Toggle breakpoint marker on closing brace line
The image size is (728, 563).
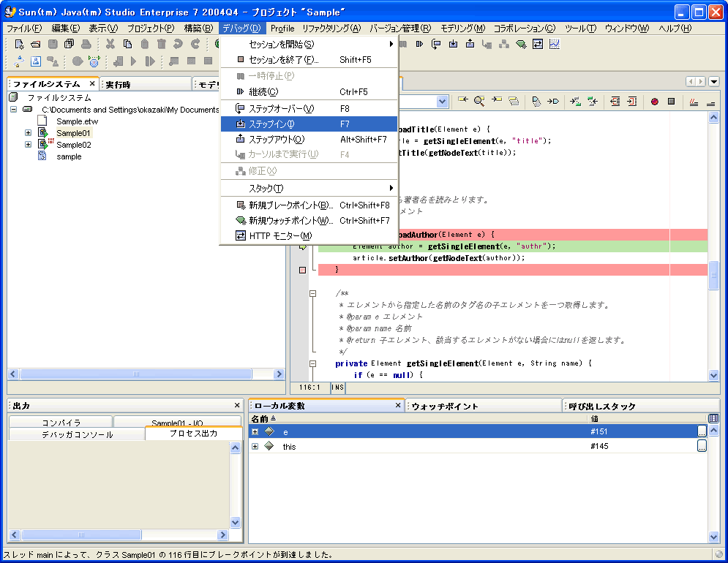coord(303,270)
